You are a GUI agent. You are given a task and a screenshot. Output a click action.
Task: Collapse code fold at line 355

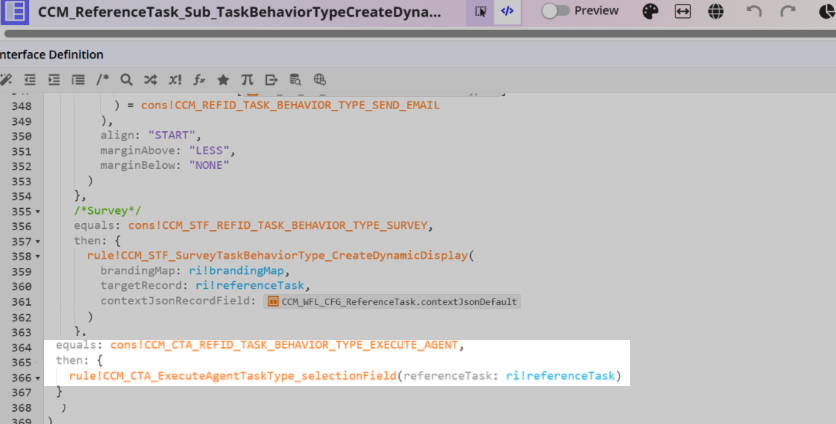(x=38, y=212)
